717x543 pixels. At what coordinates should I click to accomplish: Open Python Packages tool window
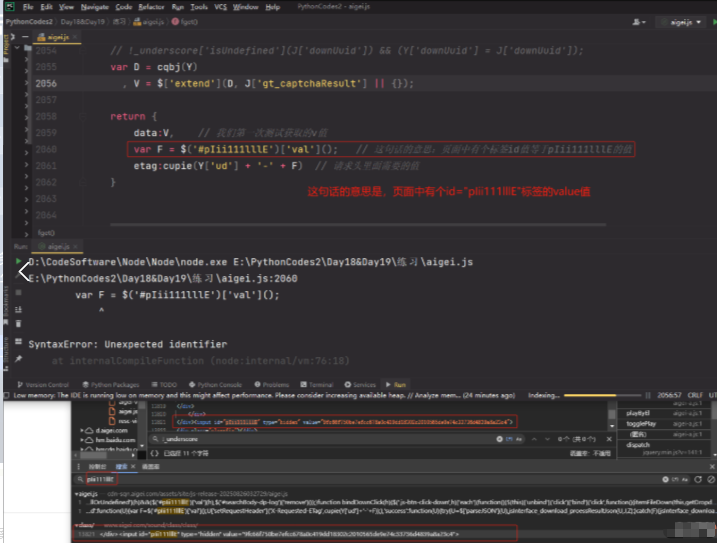coord(110,385)
